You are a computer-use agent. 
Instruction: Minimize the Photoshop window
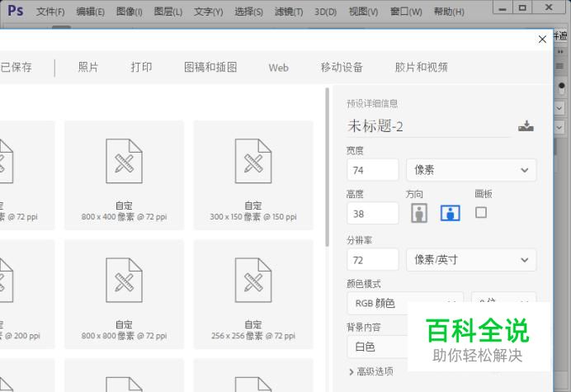point(503,8)
